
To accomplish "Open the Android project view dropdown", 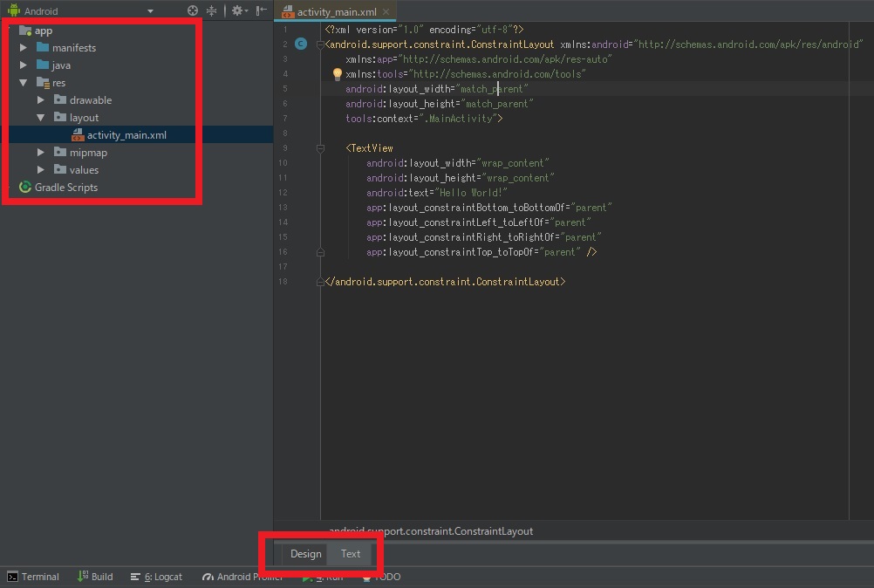I will (150, 11).
